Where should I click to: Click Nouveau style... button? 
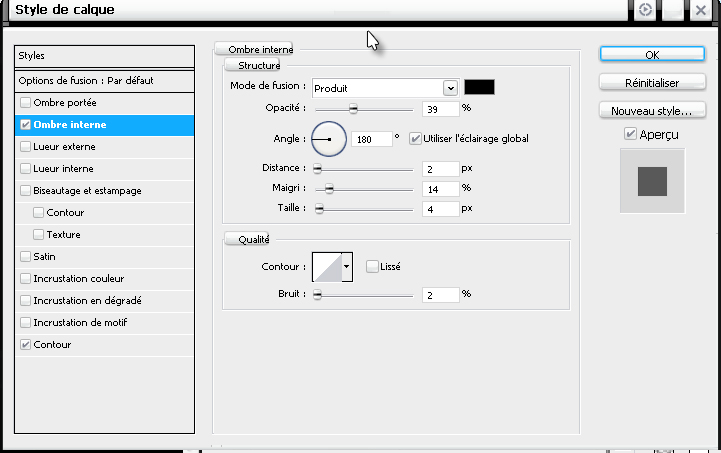[652, 111]
